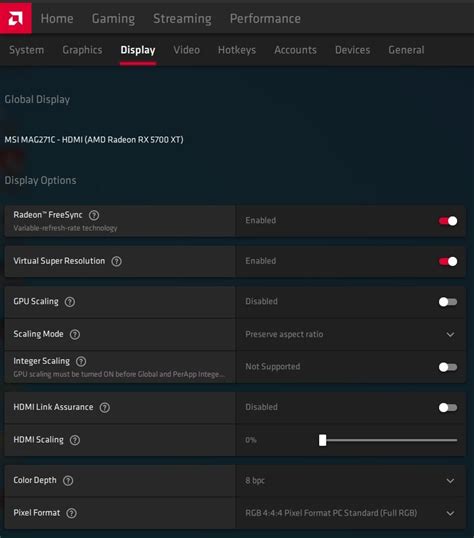Switch to the Devices settings tab
474x538 pixels.
352,50
